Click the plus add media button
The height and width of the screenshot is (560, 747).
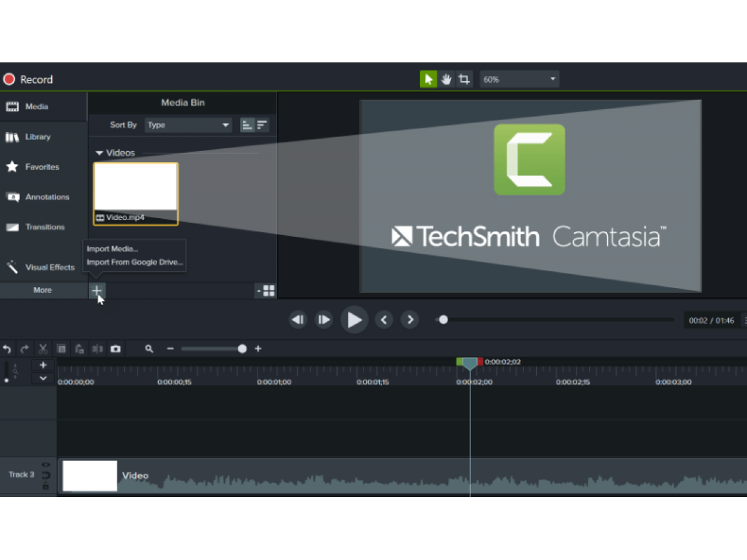point(97,290)
